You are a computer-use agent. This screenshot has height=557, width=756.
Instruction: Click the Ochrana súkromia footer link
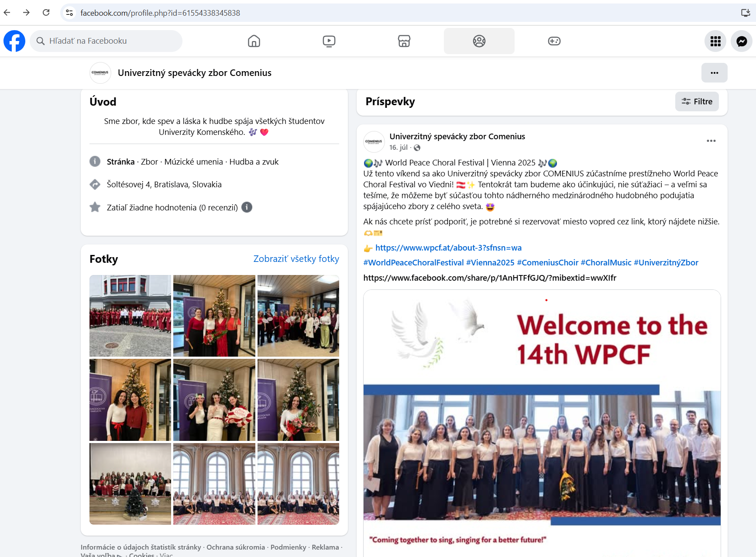(x=235, y=547)
